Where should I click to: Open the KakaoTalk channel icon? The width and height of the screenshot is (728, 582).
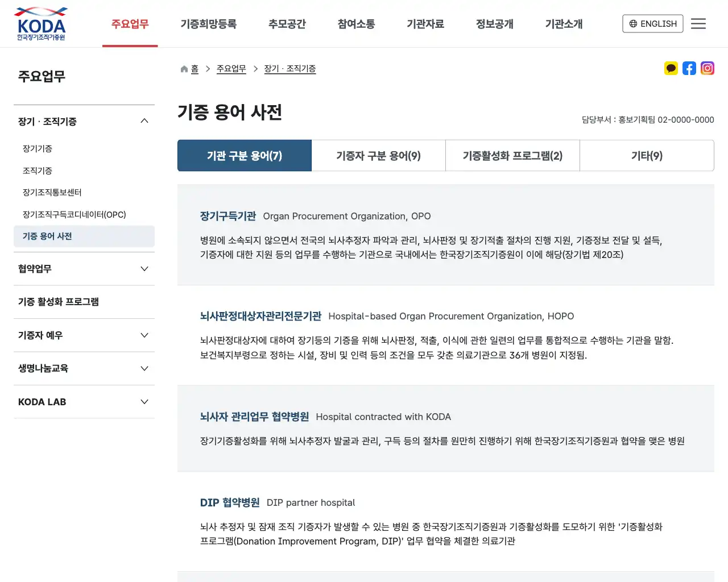point(671,68)
